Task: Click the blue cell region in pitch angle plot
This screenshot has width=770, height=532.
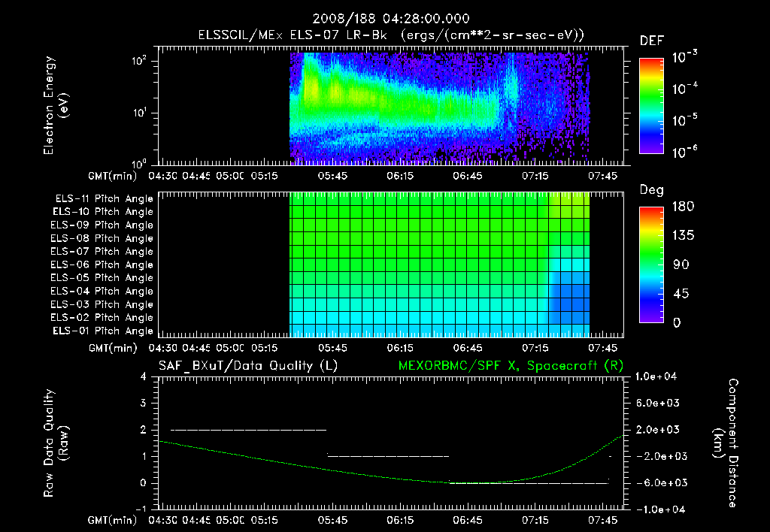Action: coord(569,298)
